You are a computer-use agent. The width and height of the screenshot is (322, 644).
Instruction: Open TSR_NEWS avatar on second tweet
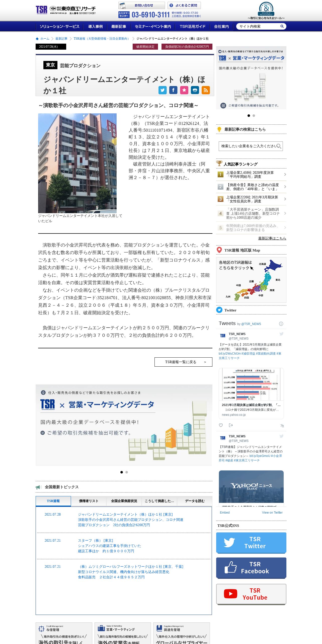click(223, 438)
